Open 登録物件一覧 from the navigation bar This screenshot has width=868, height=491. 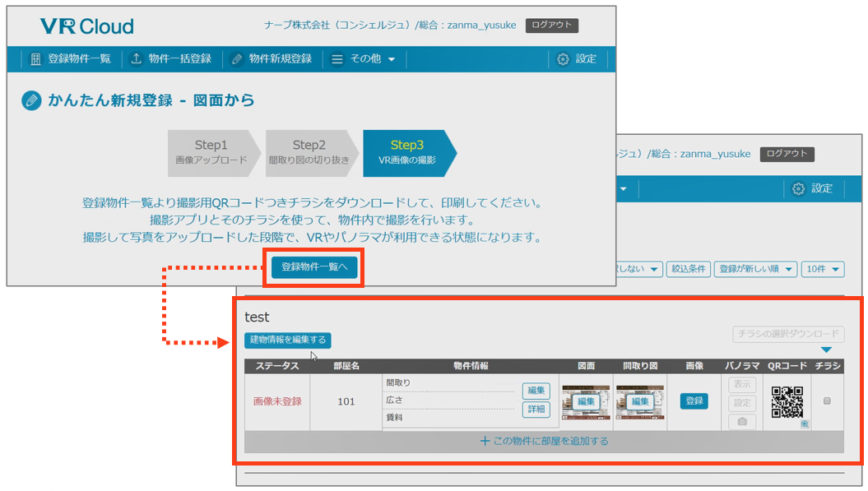[70, 59]
